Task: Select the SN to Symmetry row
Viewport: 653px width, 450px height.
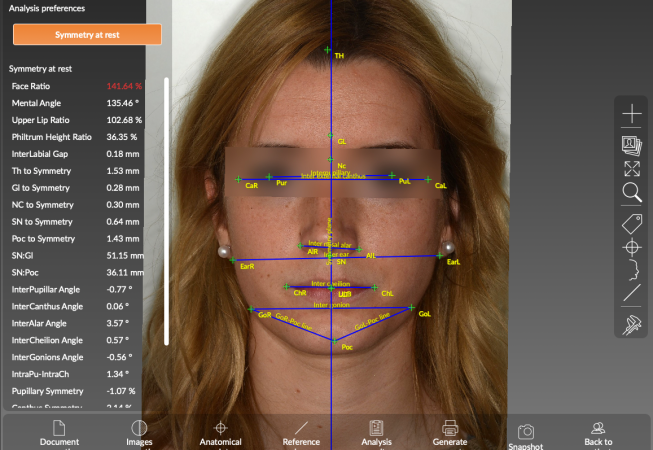Action: click(77, 222)
